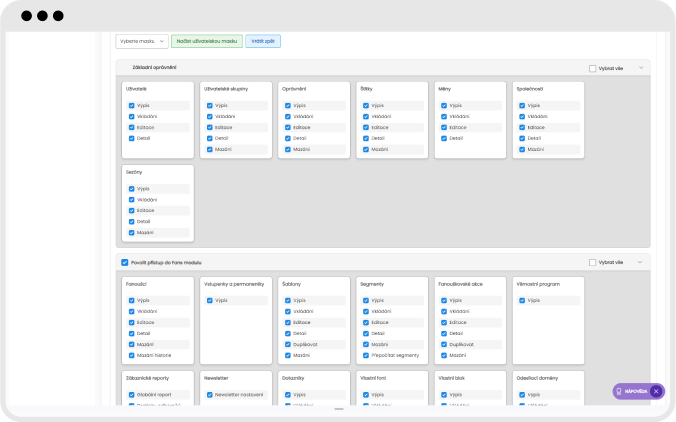The image size is (676, 422).
Task: Click the 'Odesílací domény' card heading
Action: coord(537,378)
